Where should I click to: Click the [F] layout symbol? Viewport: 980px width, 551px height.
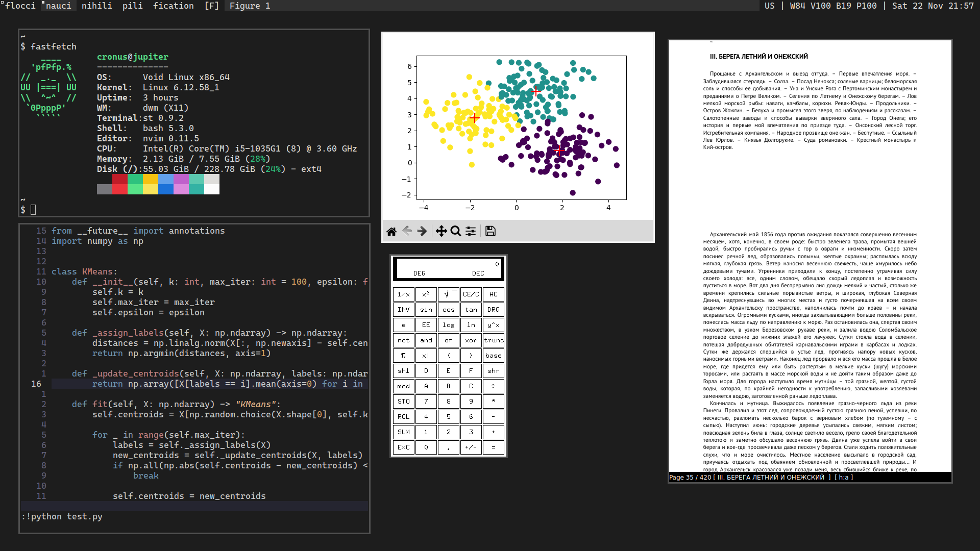tap(211, 6)
